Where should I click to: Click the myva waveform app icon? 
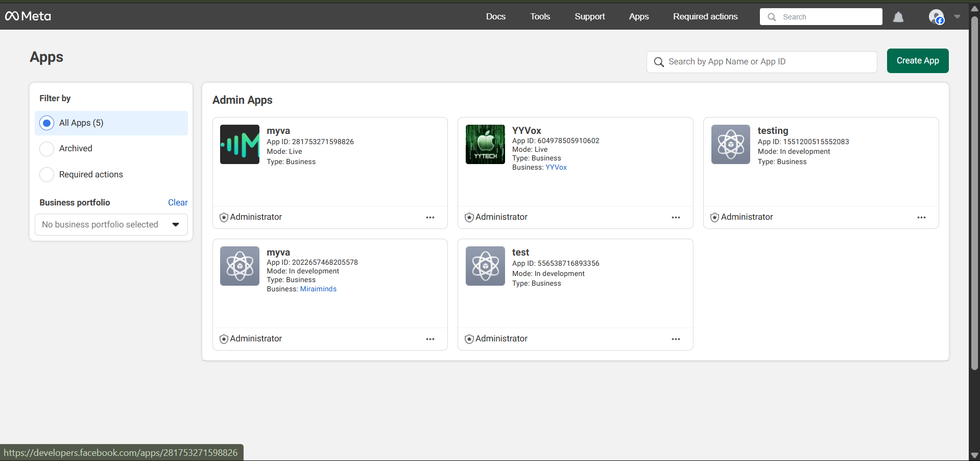pyautogui.click(x=239, y=144)
